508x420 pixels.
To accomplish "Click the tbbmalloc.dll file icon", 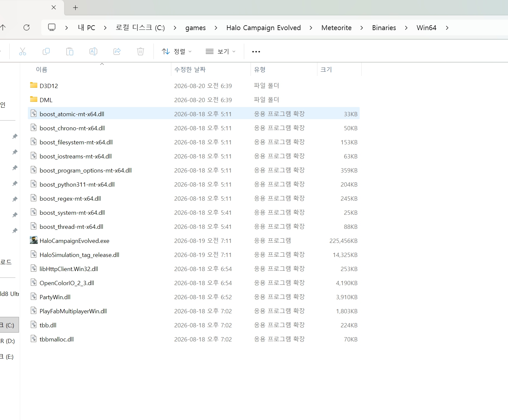I will [34, 339].
